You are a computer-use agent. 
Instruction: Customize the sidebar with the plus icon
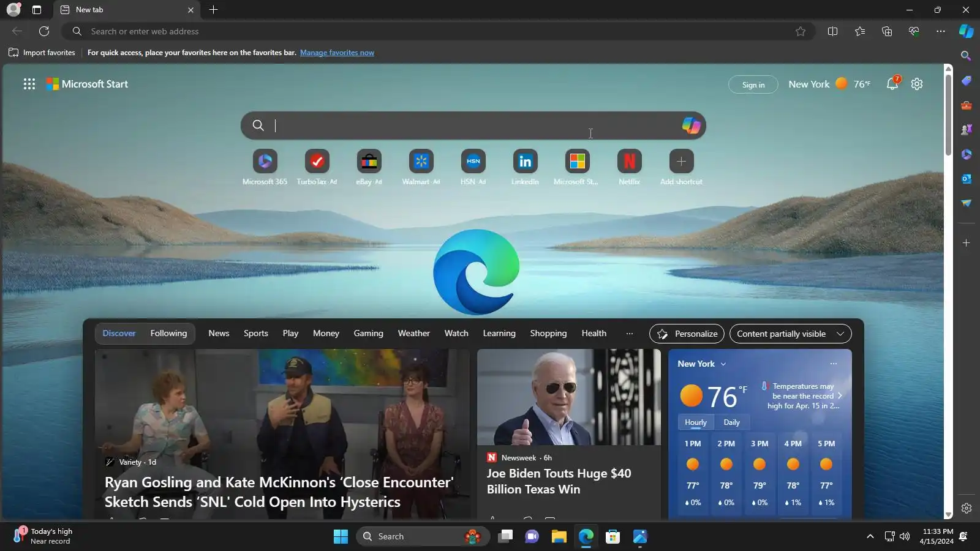click(x=966, y=243)
